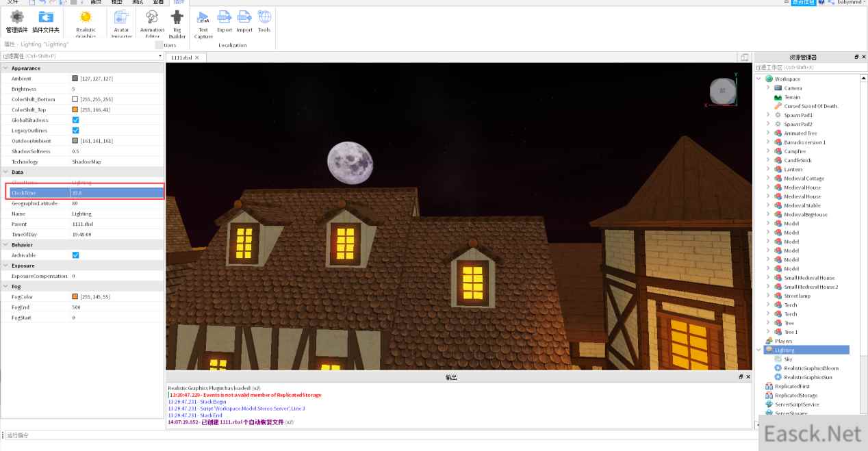Click the ReplicatedStorage service icon
The height and width of the screenshot is (451, 868).
pyautogui.click(x=769, y=395)
